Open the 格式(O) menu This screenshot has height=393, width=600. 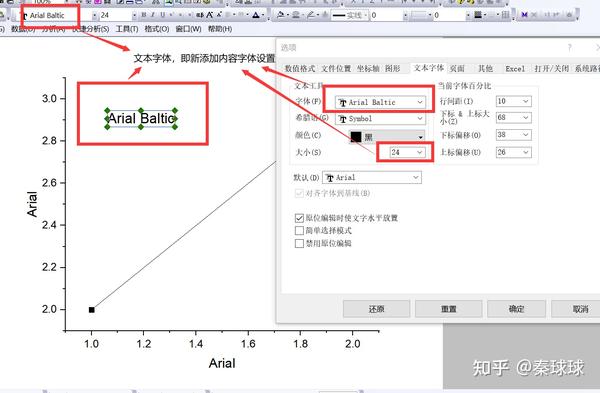pyautogui.click(x=157, y=29)
